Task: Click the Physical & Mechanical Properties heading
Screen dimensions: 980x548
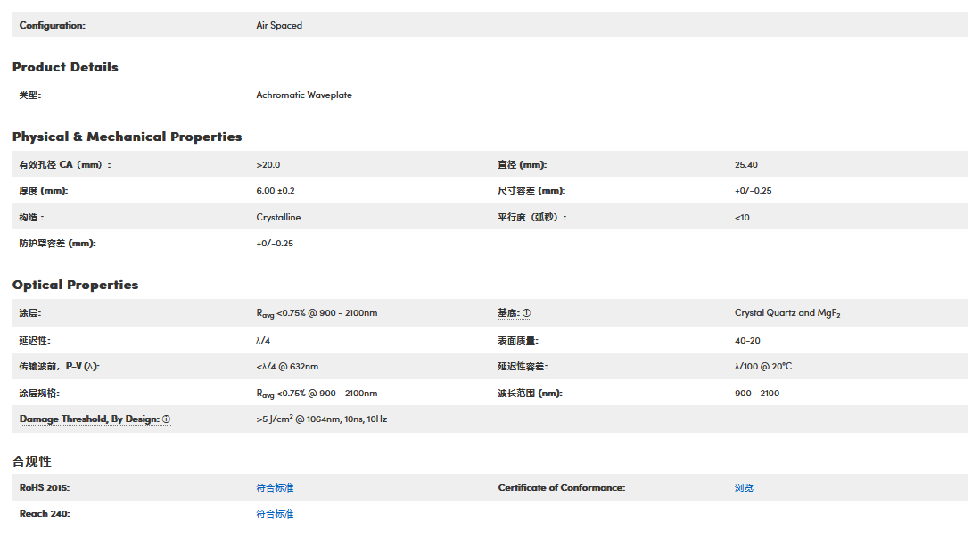Action: point(127,137)
